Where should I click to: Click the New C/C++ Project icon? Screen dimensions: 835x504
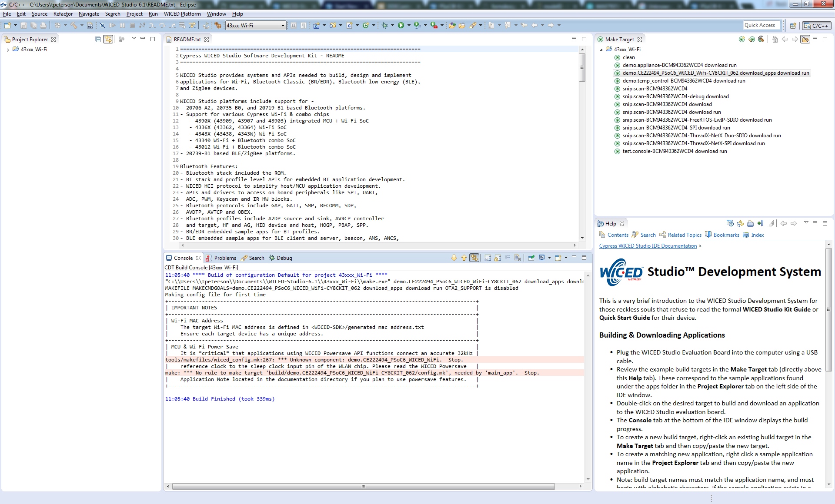click(317, 26)
